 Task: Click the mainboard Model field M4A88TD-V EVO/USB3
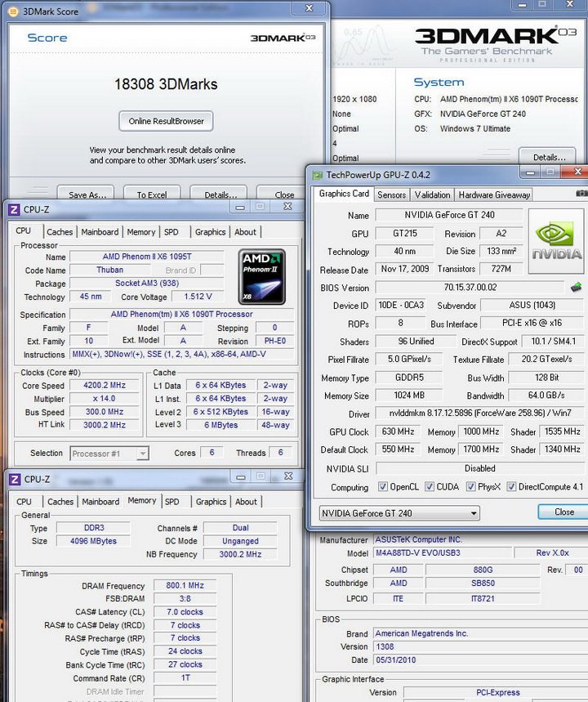[443, 553]
